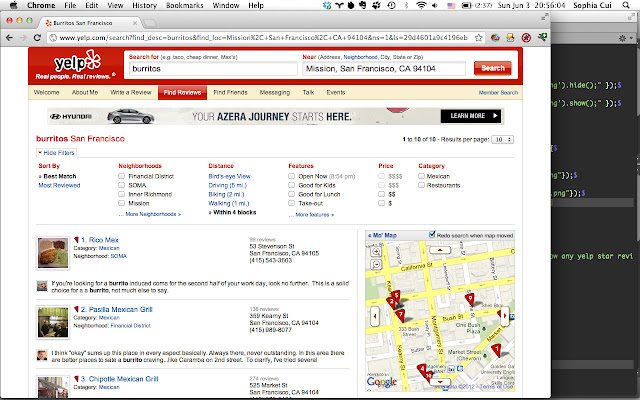
Task: Zoom in on the map
Action: pyautogui.click(x=376, y=251)
